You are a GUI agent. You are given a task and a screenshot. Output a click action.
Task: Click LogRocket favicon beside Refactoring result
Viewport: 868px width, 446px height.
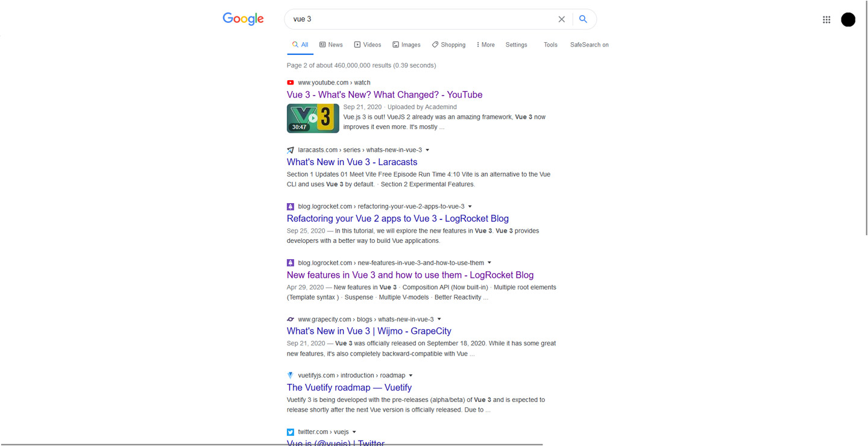[x=291, y=207]
